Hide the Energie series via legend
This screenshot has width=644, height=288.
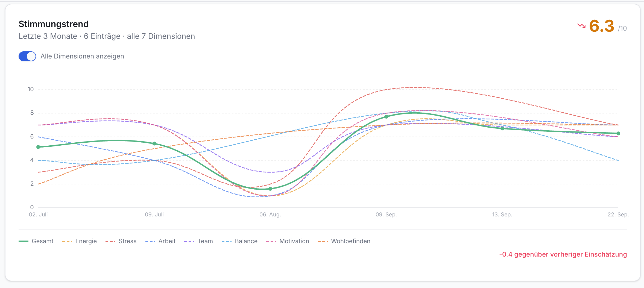click(80, 241)
